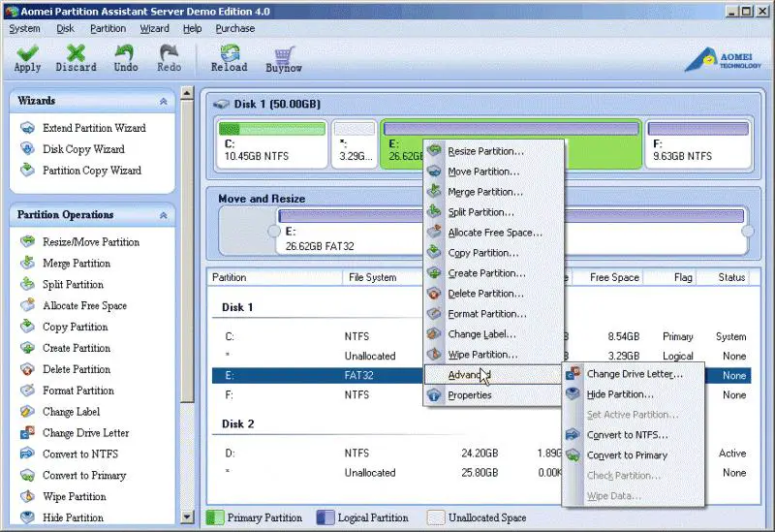Open the Disk menu
Image resolution: width=775 pixels, height=532 pixels.
(65, 29)
